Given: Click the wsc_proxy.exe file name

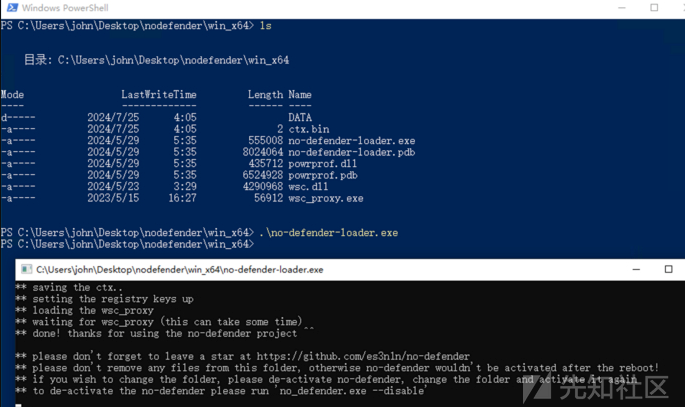Looking at the screenshot, I should [x=325, y=198].
